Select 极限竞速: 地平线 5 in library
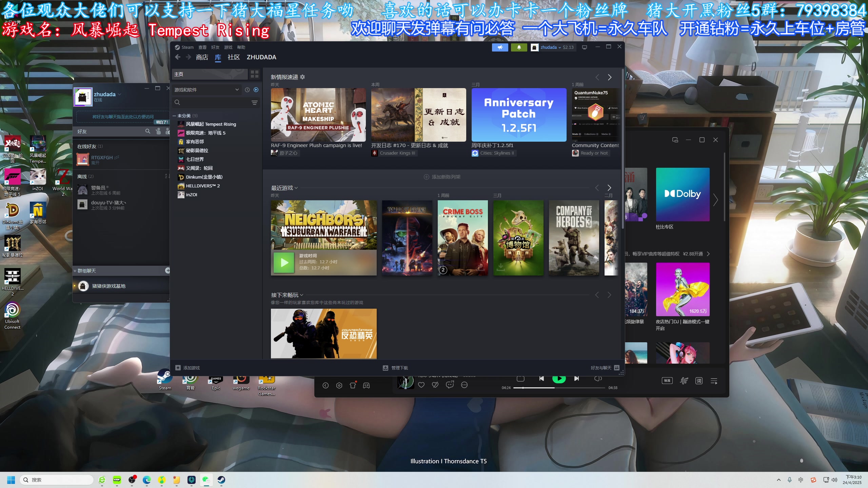Viewport: 868px width, 488px height. [205, 133]
